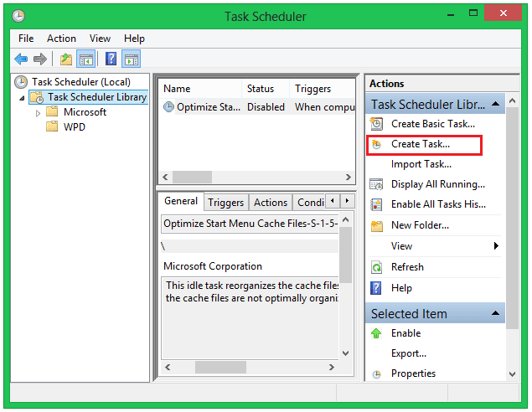Click New Folder... action
Image resolution: width=532 pixels, height=412 pixels.
pos(420,225)
